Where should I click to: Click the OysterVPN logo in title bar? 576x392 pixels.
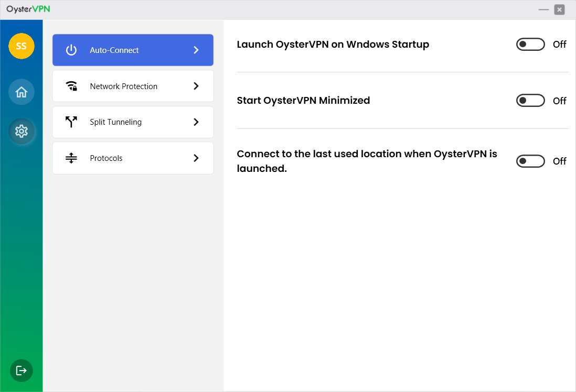tap(28, 9)
